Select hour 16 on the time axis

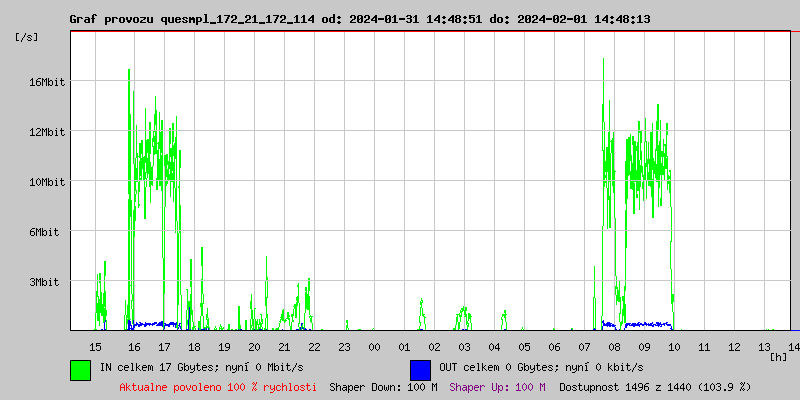(x=134, y=346)
